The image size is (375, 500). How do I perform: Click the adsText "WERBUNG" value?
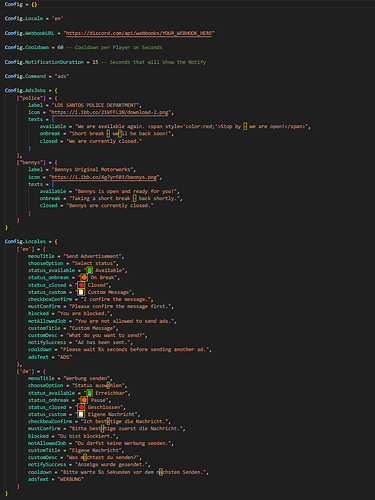pos(70,479)
